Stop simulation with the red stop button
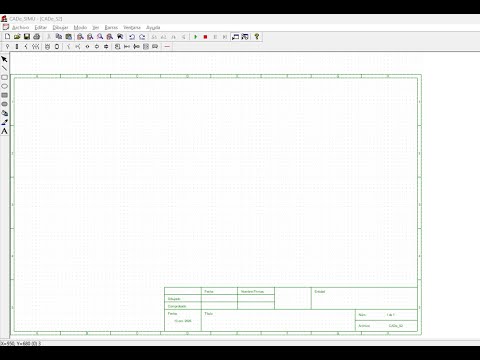 [205, 37]
